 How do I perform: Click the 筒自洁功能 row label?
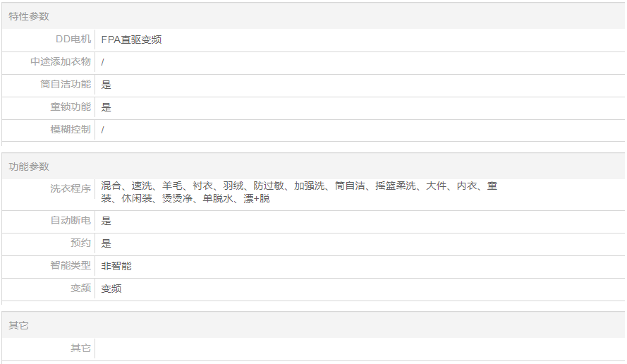[66, 85]
